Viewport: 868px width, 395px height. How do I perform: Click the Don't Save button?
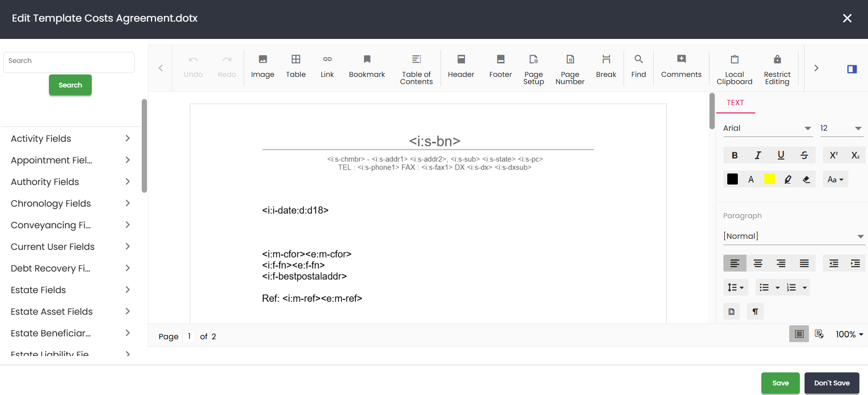(x=832, y=383)
